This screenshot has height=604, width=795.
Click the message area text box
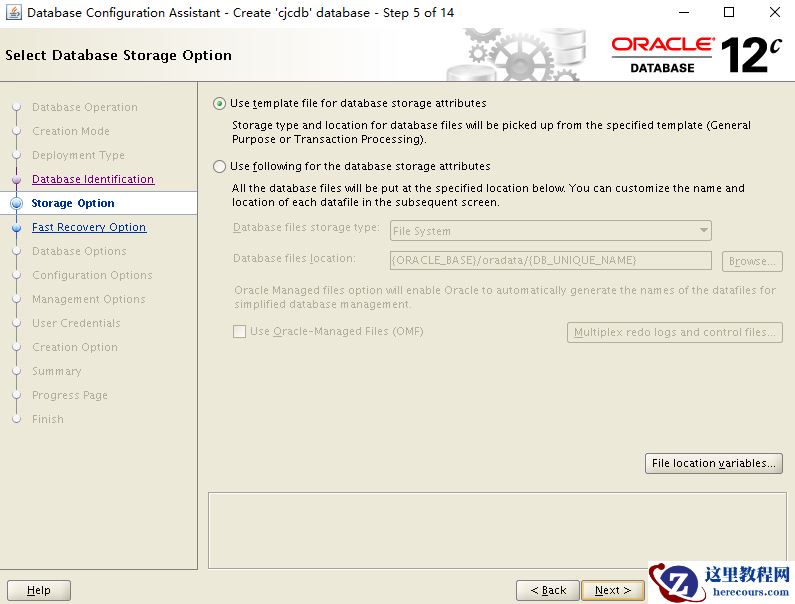pos(497,530)
